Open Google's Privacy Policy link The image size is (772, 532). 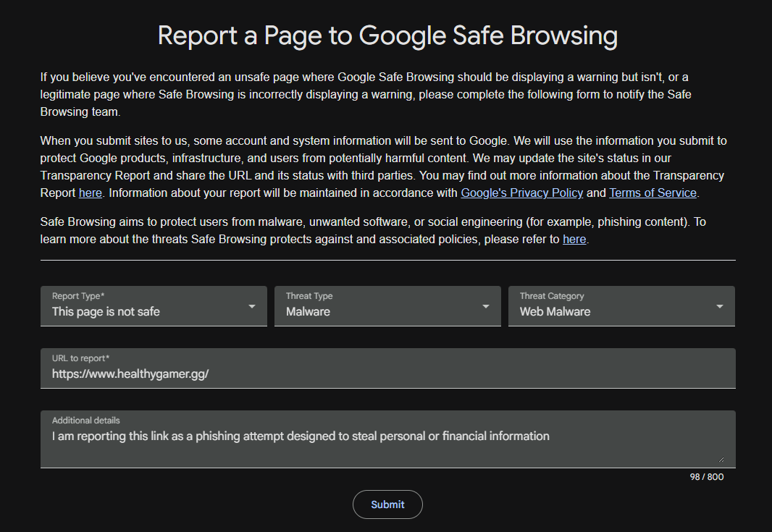[522, 193]
